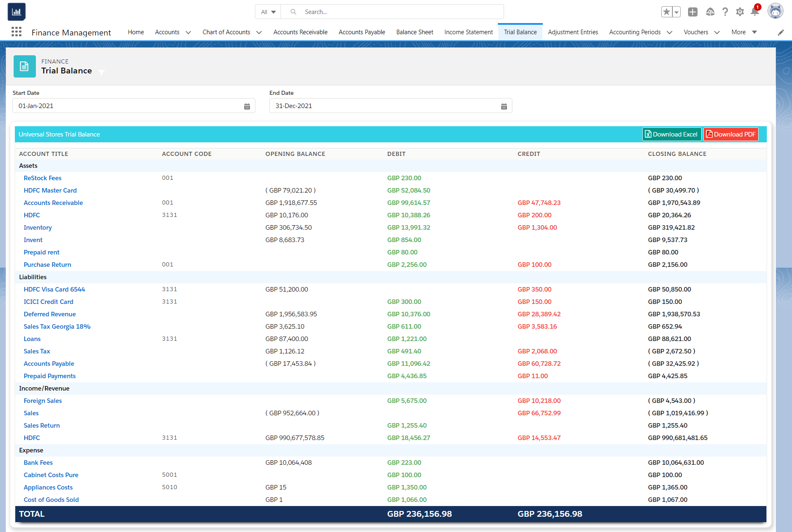
Task: Click the Trial Balance page document icon
Action: 25,66
